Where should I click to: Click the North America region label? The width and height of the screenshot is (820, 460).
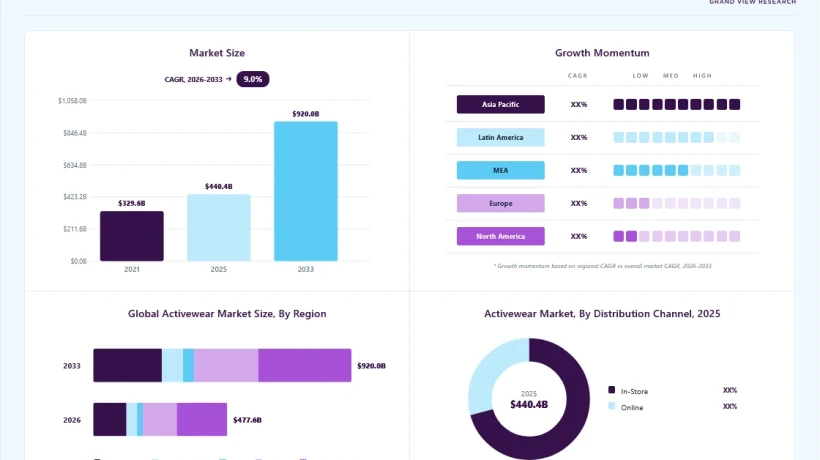pyautogui.click(x=500, y=236)
